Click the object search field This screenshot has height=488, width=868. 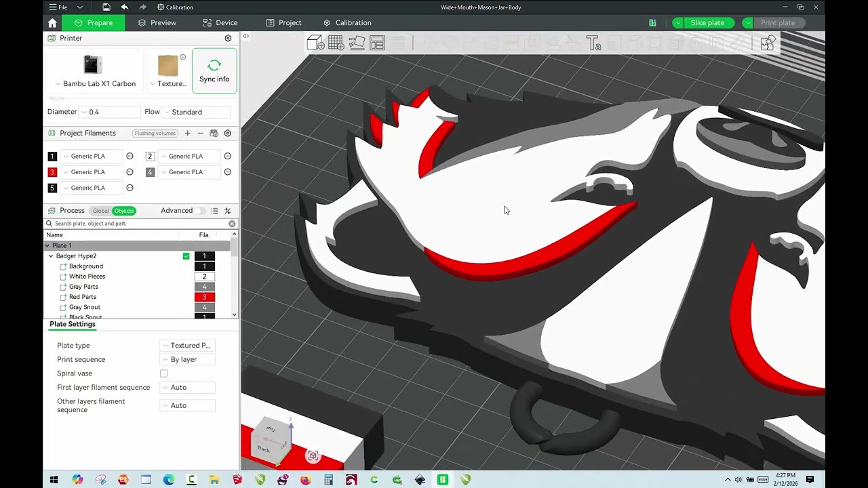(x=140, y=224)
